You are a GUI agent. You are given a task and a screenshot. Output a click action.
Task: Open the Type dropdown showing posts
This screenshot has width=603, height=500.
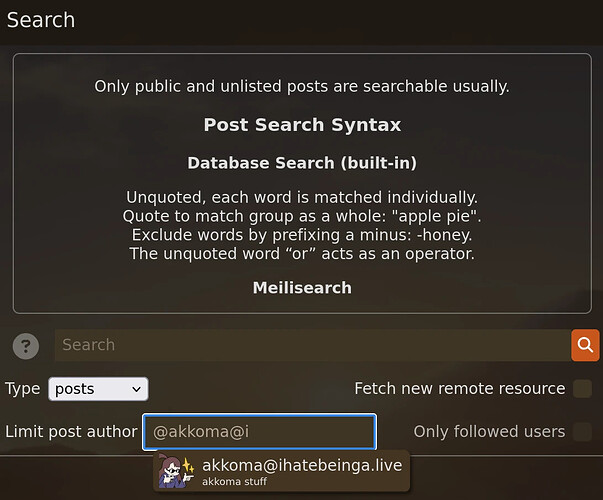pos(98,389)
